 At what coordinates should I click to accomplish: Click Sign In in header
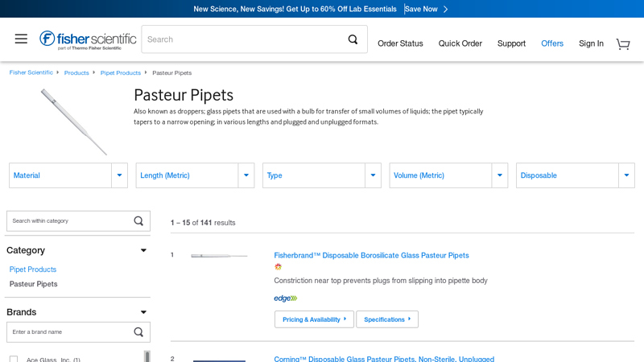(591, 43)
